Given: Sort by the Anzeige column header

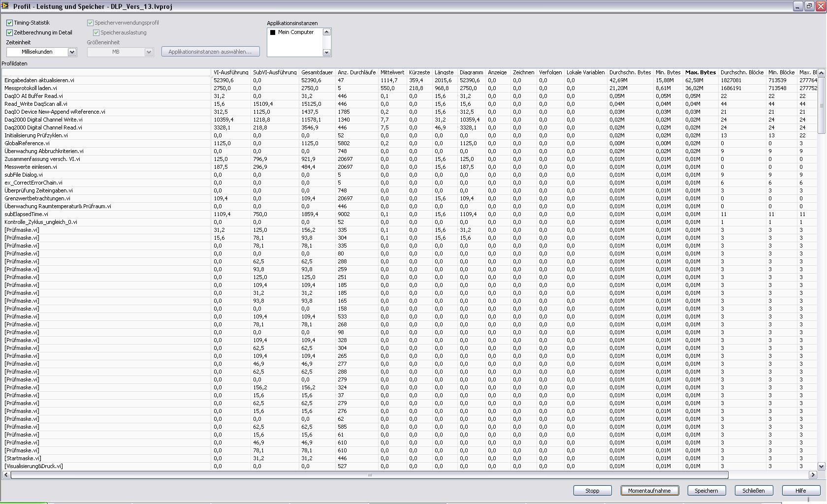Looking at the screenshot, I should [497, 72].
